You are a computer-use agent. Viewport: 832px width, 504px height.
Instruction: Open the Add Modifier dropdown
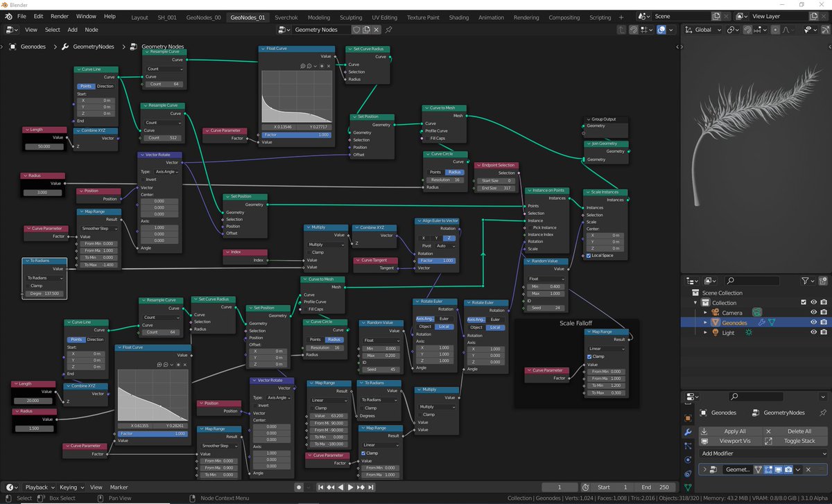(x=764, y=453)
